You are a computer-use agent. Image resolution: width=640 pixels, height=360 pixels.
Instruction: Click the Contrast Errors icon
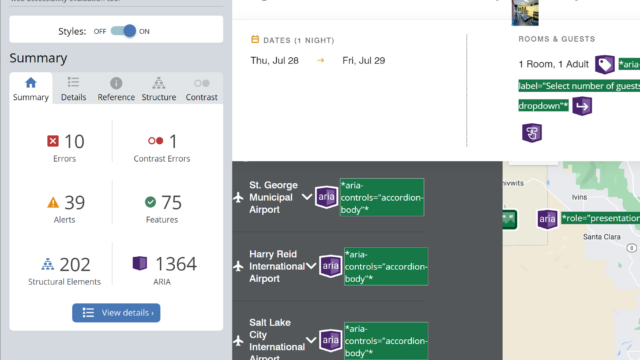156,141
